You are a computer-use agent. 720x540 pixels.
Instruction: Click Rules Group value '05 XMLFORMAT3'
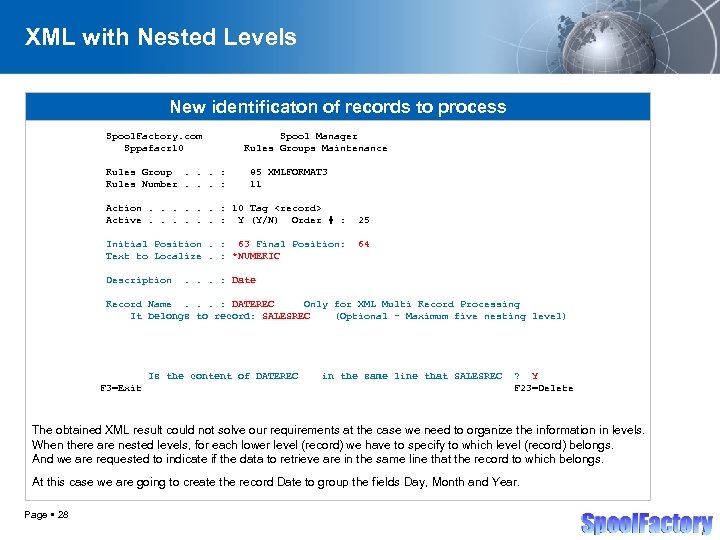pos(289,172)
